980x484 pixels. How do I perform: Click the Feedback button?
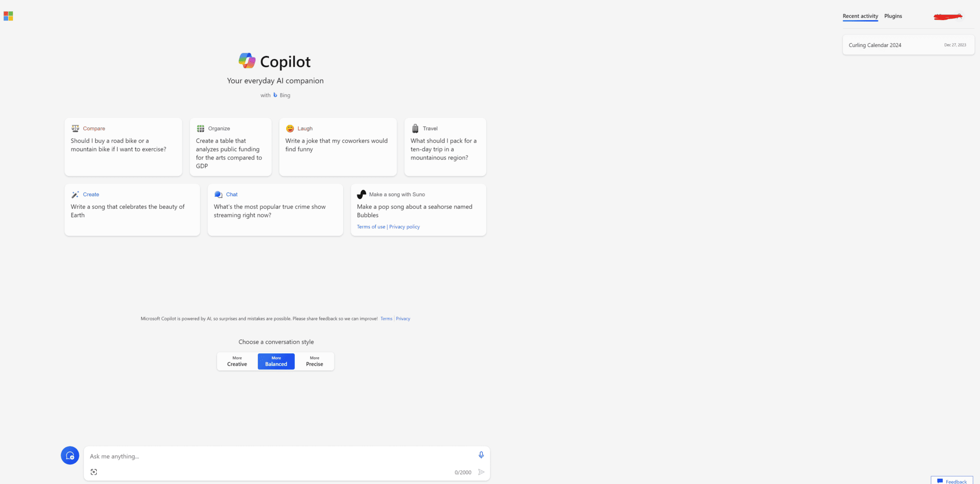click(952, 481)
